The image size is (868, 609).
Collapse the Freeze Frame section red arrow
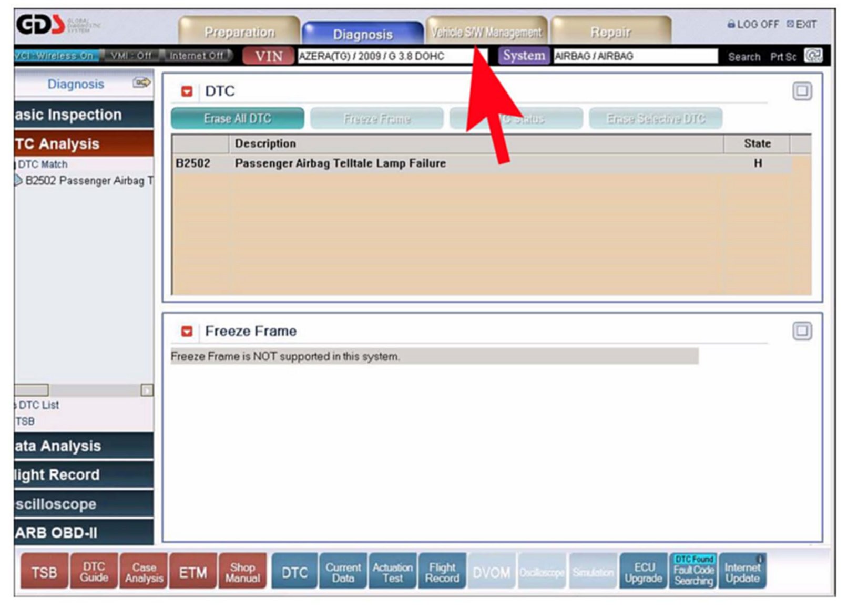pyautogui.click(x=187, y=331)
